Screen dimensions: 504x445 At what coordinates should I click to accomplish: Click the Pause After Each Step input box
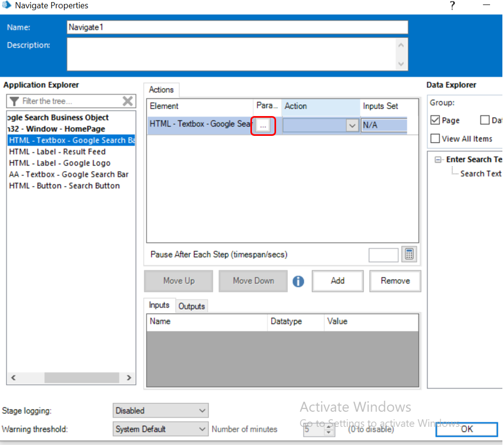coord(383,255)
